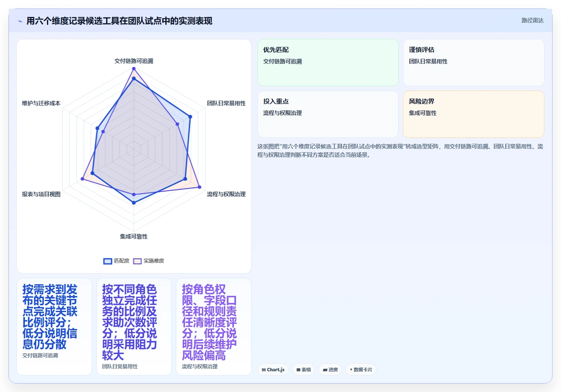Open the 风险边界 card
Image resolution: width=561 pixels, height=392 pixels.
pos(473,114)
